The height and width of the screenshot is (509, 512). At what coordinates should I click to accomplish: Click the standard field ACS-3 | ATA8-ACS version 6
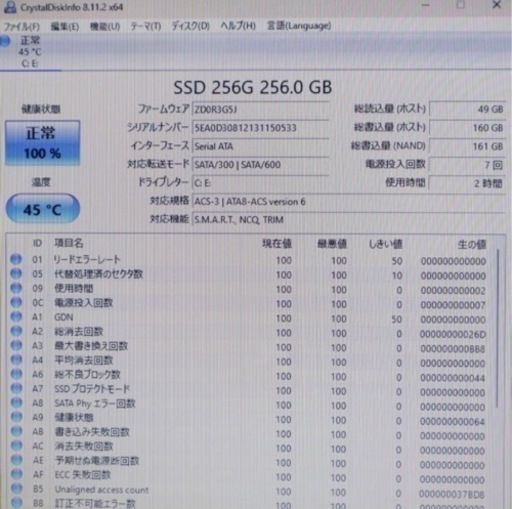349,202
